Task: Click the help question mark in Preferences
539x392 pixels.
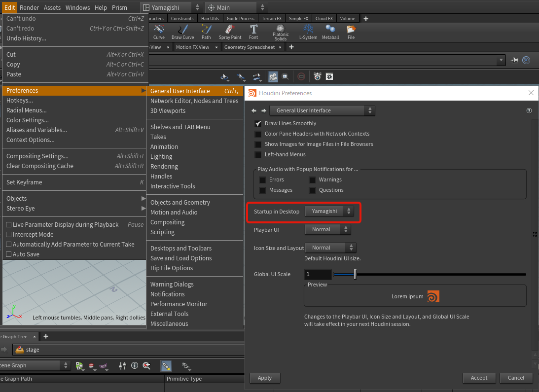Action: click(529, 110)
